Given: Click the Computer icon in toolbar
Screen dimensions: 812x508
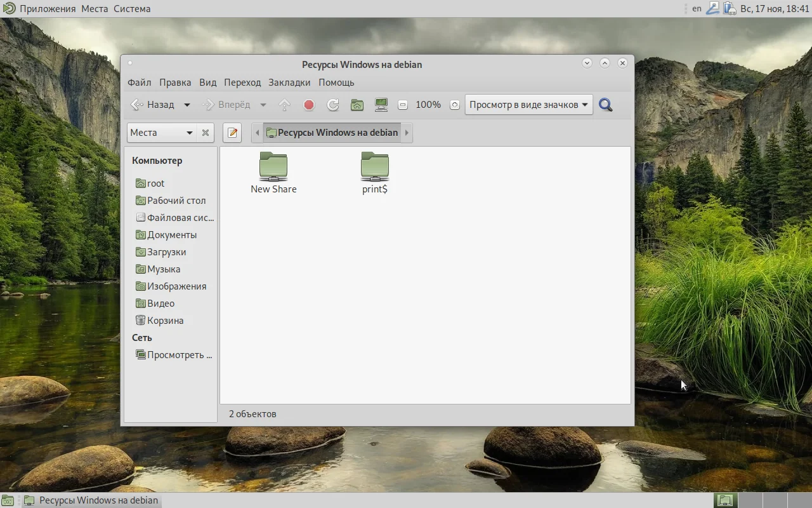Looking at the screenshot, I should tap(381, 105).
